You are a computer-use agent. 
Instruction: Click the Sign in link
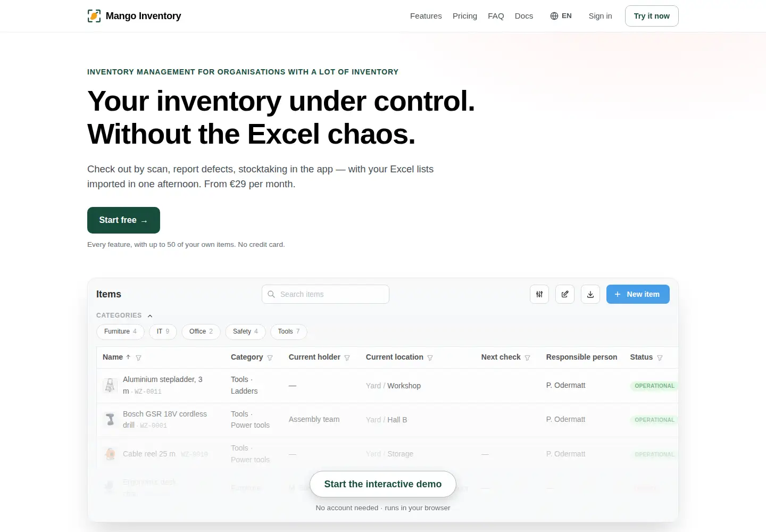click(600, 16)
